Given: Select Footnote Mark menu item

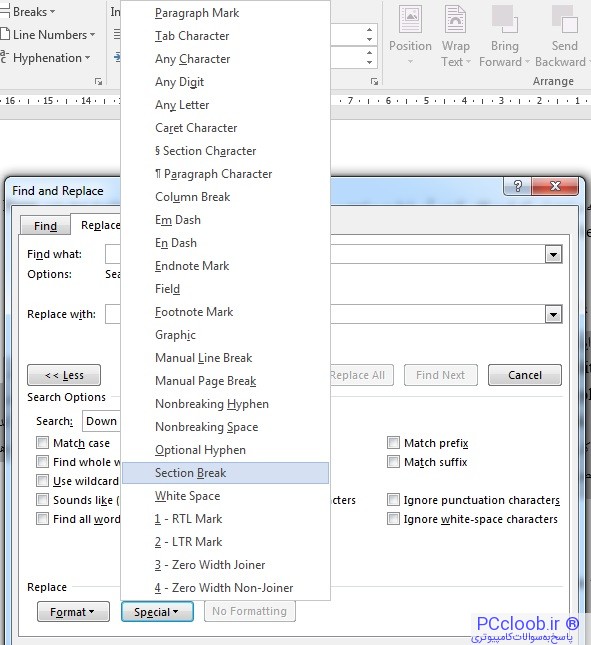Looking at the screenshot, I should pos(225,312).
